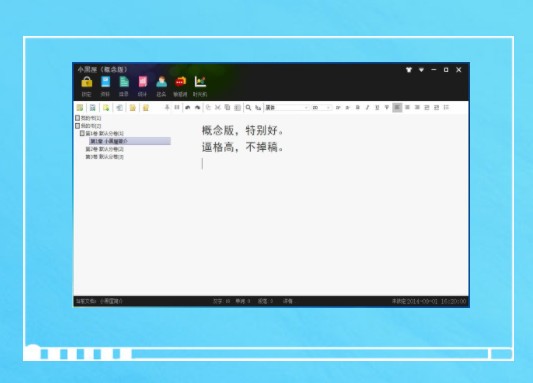Open the font name dropdown
This screenshot has width=533, height=383.
tap(287, 108)
